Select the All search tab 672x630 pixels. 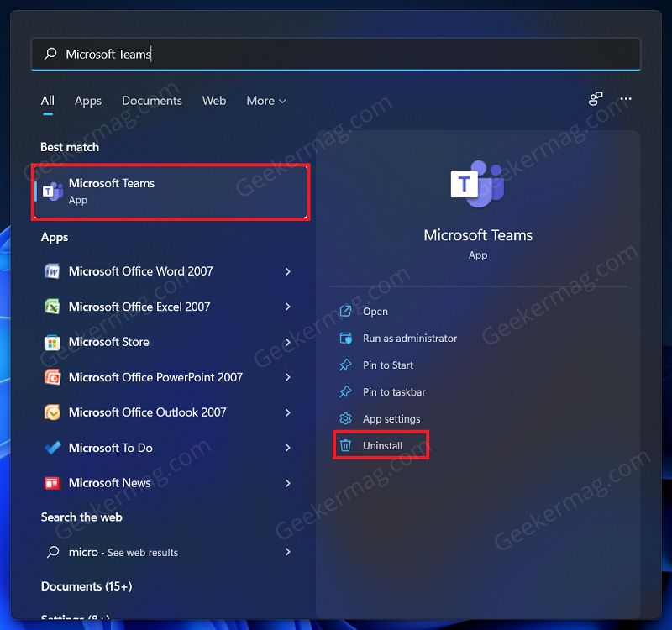point(48,101)
